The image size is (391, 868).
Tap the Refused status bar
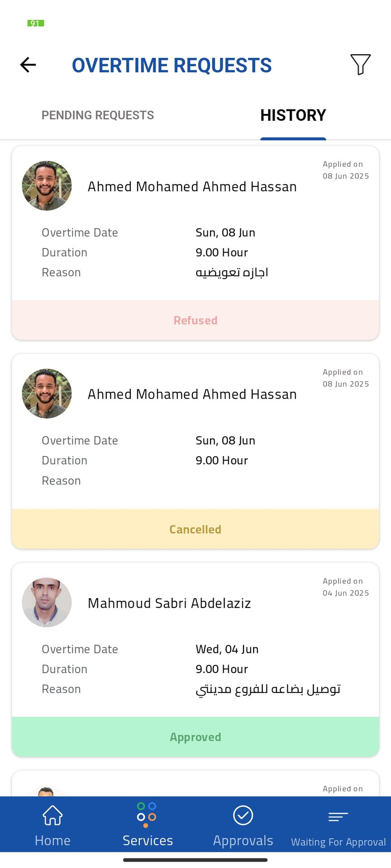[195, 320]
